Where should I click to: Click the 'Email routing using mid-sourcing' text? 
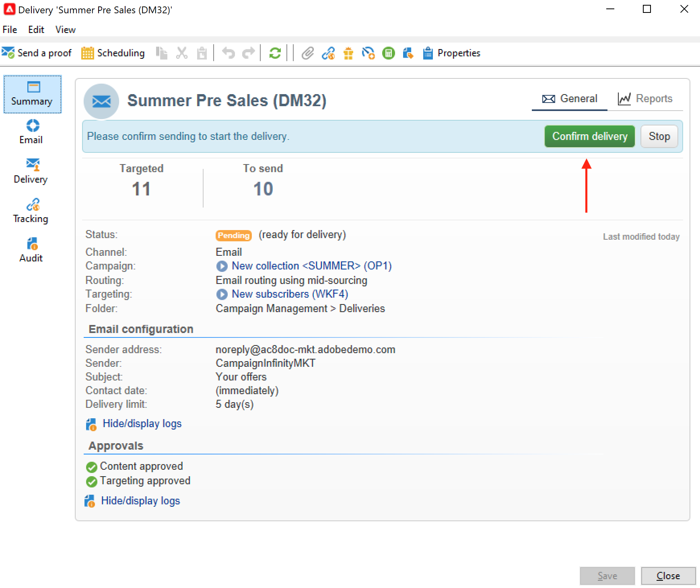pyautogui.click(x=292, y=280)
